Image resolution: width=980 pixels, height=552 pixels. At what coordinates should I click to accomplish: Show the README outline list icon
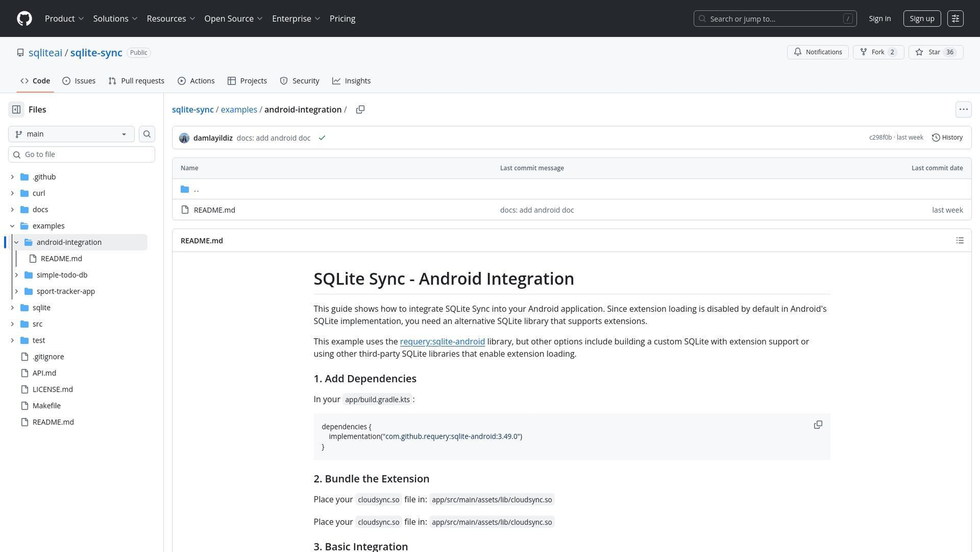click(x=960, y=241)
